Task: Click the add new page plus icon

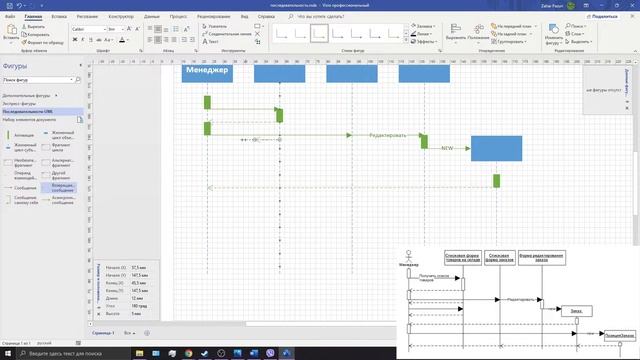Action: coord(147,333)
